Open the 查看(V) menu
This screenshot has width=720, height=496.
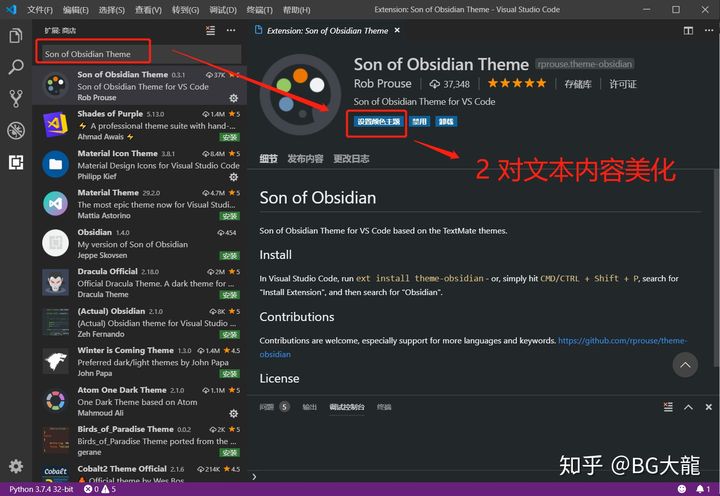tap(148, 10)
